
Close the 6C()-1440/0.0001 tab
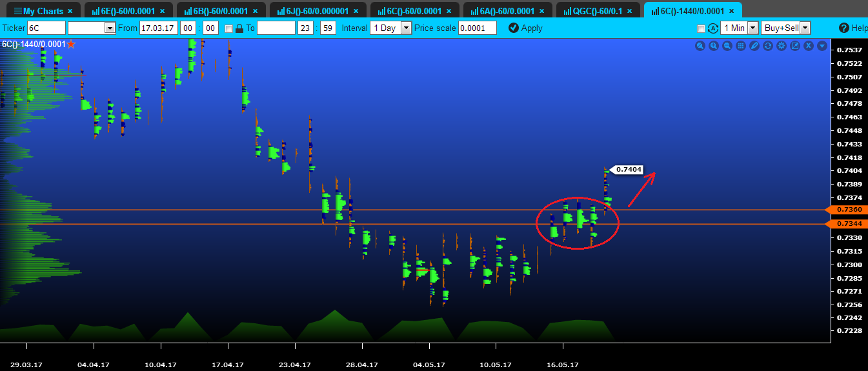click(731, 11)
